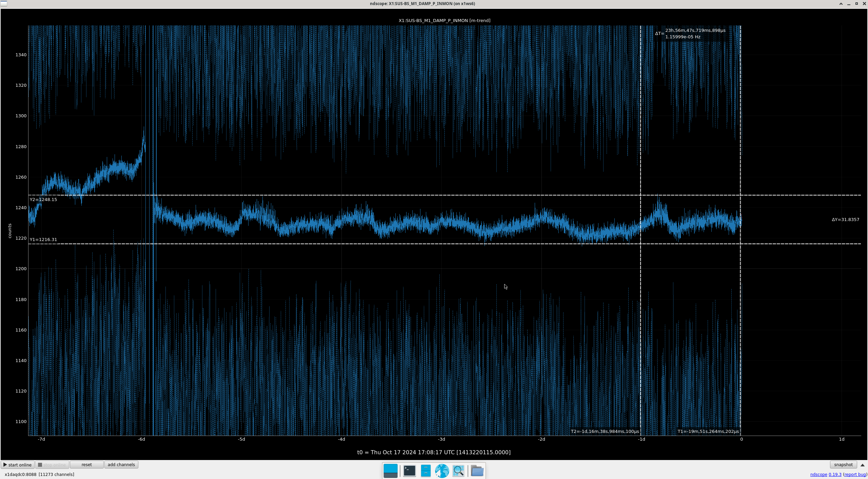Open the ndscope link
The image size is (868, 479).
coord(818,474)
